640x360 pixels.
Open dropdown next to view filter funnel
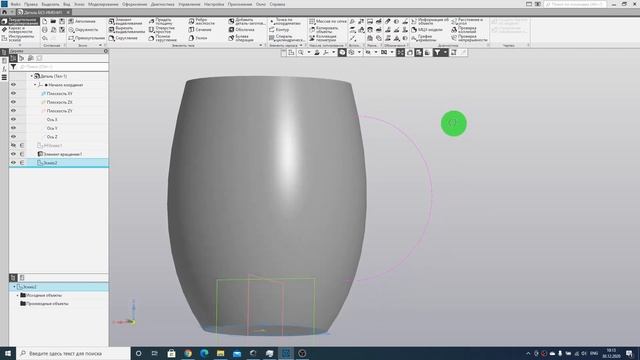coord(445,52)
